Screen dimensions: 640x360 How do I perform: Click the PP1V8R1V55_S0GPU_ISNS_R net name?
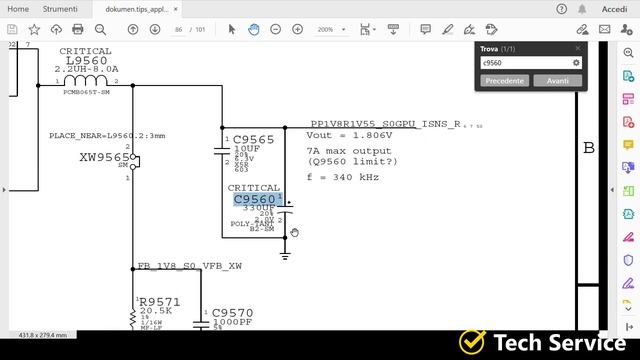(x=386, y=124)
